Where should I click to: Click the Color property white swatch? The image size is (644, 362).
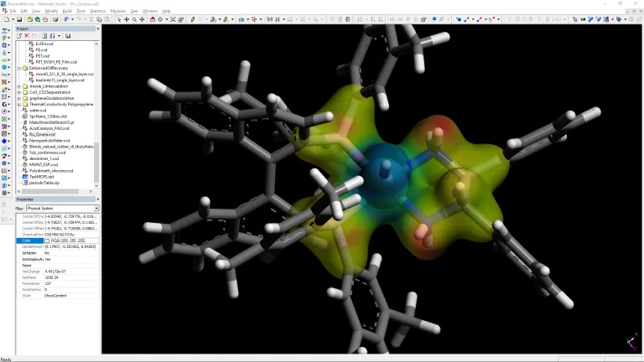click(x=48, y=240)
